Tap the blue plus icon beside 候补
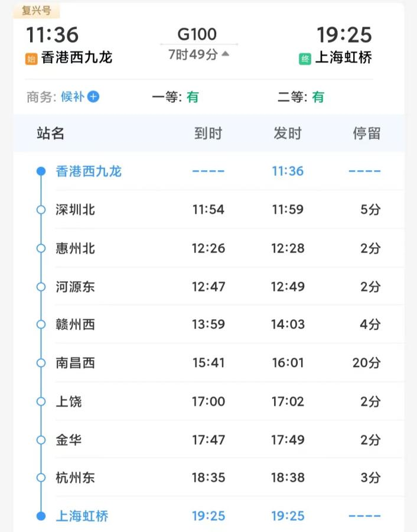 click(93, 96)
